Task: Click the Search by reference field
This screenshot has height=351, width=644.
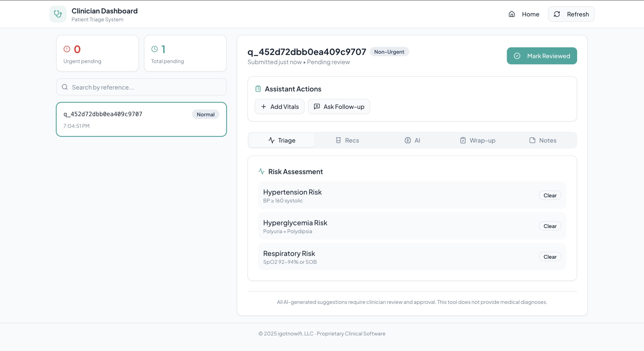Action: [147, 87]
